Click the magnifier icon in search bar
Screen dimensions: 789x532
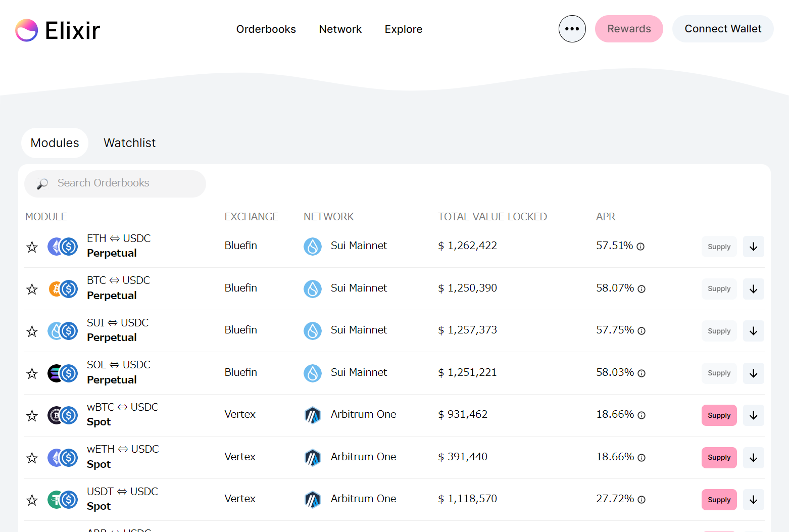click(42, 184)
